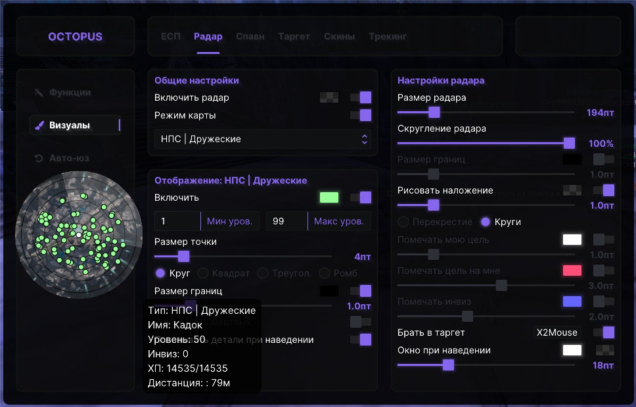
Task: Toggle the Помечать инвиз switch
Action: pyautogui.click(x=604, y=301)
